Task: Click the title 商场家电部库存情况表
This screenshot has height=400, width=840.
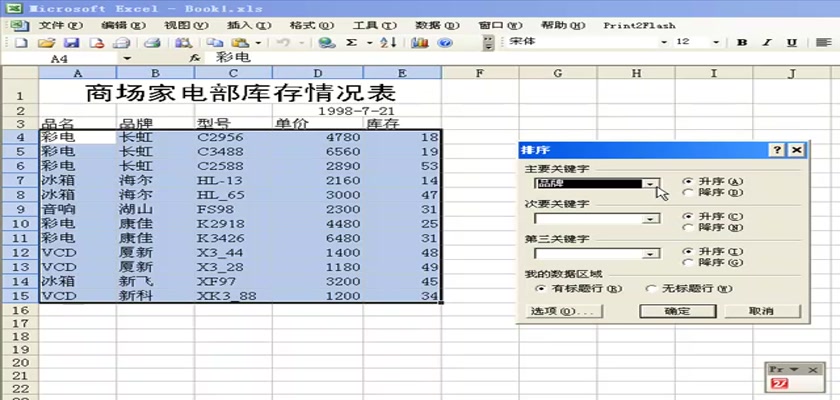Action: click(x=241, y=93)
